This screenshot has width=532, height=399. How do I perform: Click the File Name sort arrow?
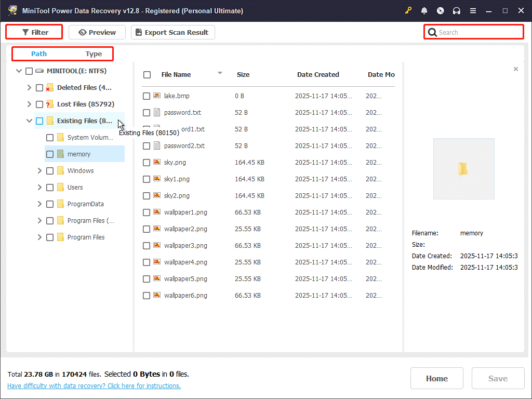220,74
